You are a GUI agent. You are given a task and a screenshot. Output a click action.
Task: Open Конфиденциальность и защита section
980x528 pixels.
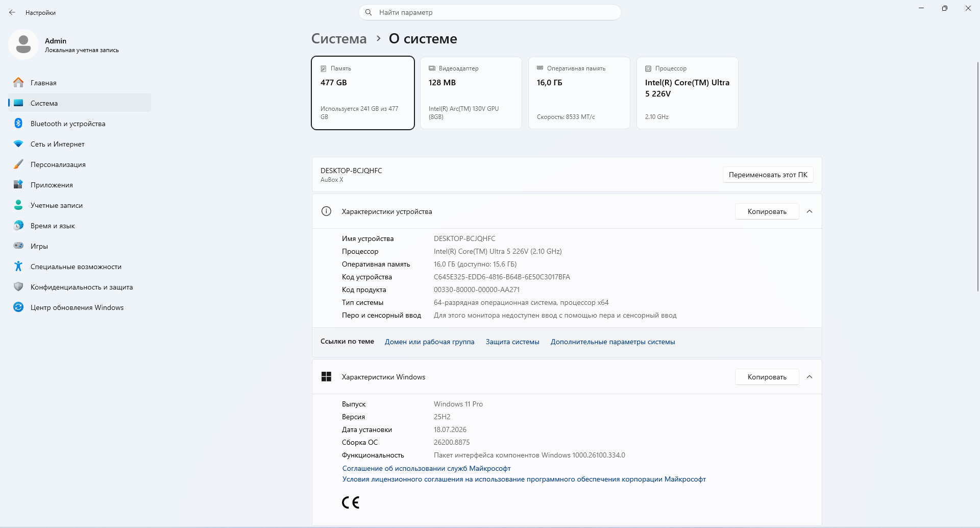pyautogui.click(x=80, y=287)
